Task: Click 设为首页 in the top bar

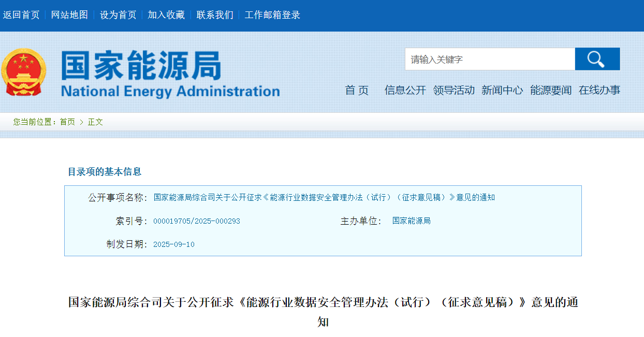Action: [x=118, y=15]
